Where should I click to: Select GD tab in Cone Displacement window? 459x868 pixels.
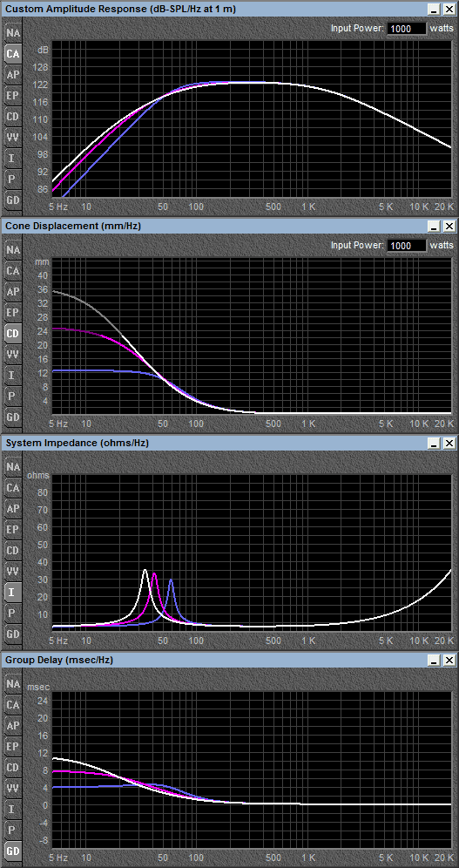point(13,417)
